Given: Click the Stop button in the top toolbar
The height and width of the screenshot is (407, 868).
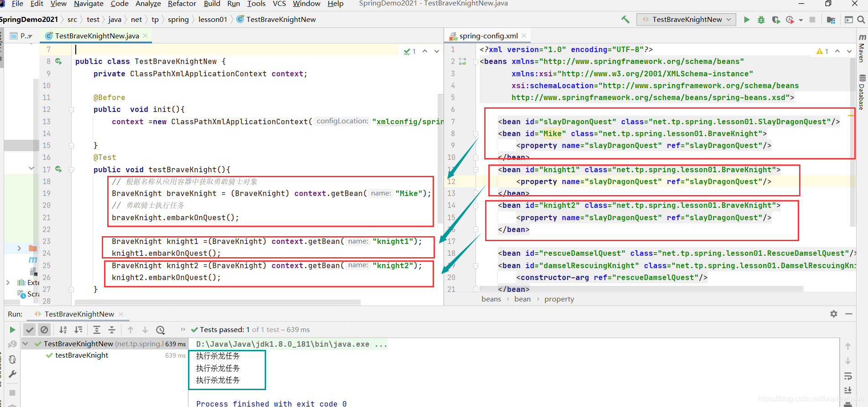Looking at the screenshot, I should point(812,20).
